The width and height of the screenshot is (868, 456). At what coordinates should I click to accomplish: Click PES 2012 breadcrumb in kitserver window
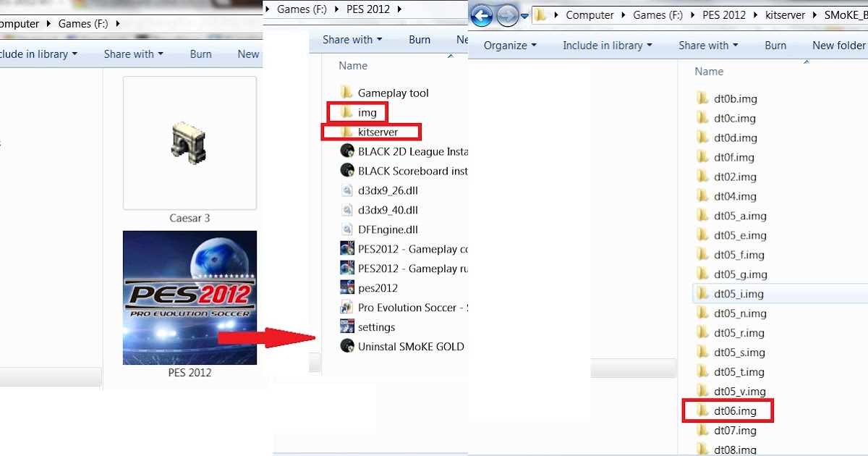click(x=723, y=15)
